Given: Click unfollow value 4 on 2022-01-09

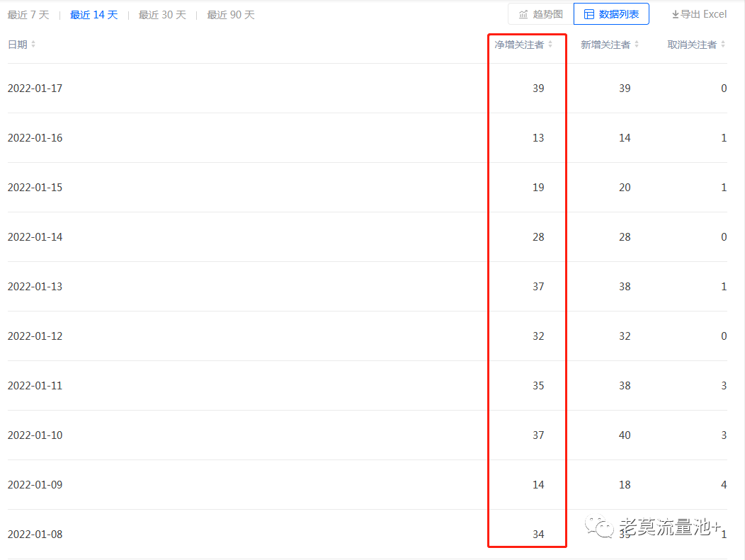Looking at the screenshot, I should (724, 485).
